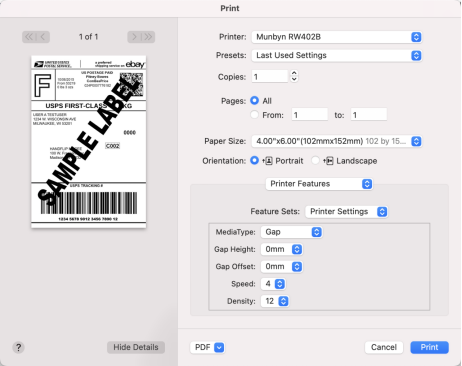Open the Density dropdown set to 12
This screenshot has width=462, height=366.
tap(275, 301)
